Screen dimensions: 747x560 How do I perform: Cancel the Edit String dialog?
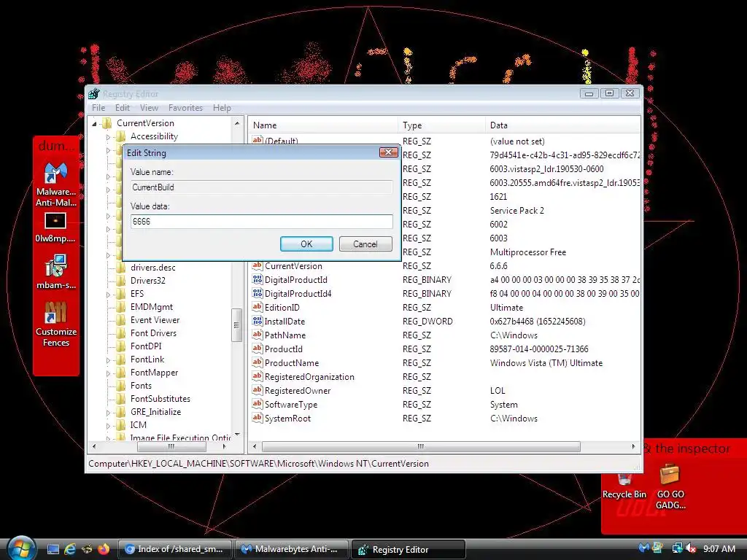pos(365,244)
